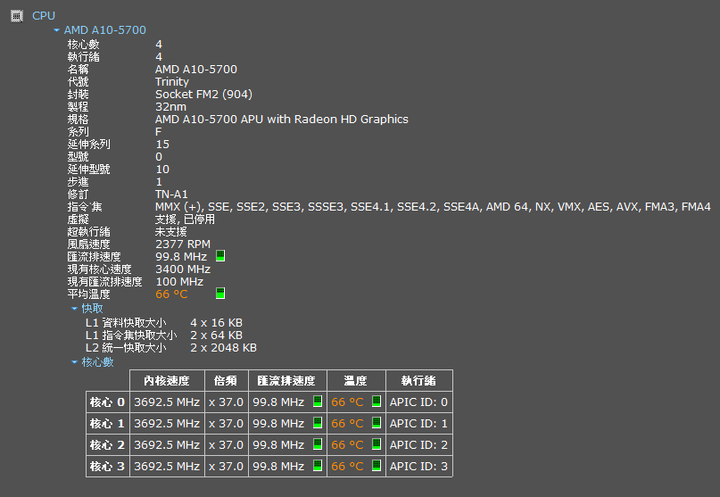Select the 核心 2 row header

pos(107,445)
